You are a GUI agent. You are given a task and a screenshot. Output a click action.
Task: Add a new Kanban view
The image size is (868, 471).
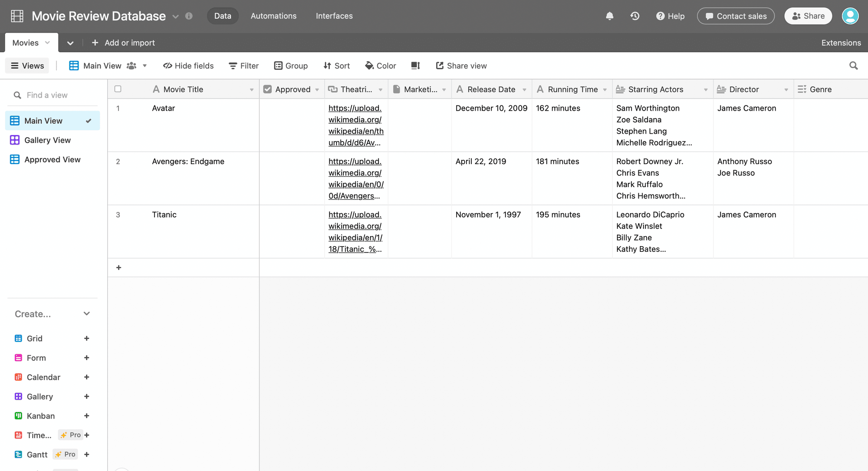(x=86, y=416)
